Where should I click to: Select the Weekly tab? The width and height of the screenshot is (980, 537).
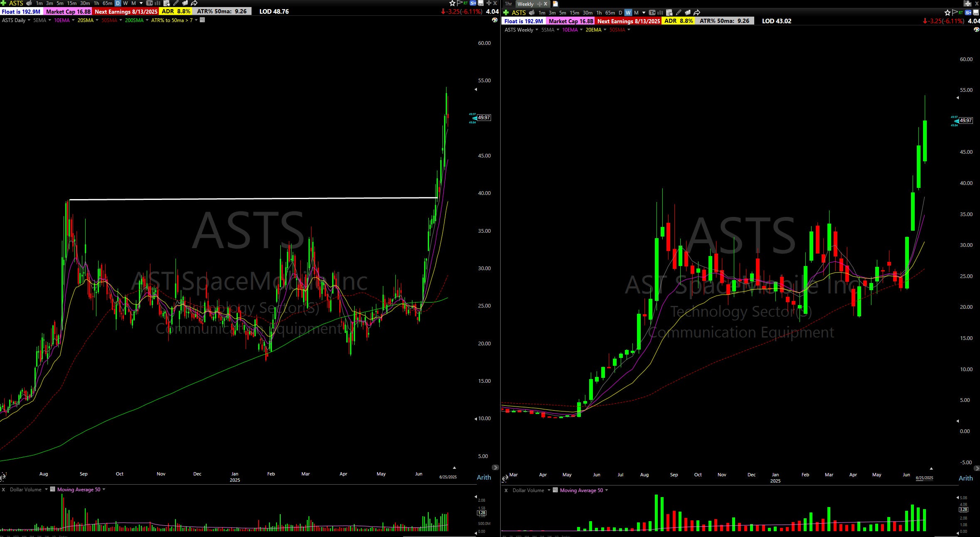[525, 4]
